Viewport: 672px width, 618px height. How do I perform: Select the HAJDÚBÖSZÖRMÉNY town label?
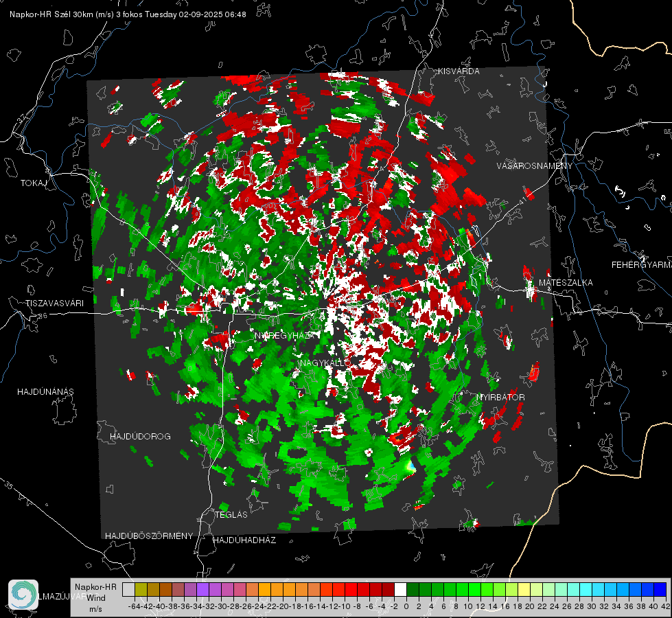click(x=149, y=536)
